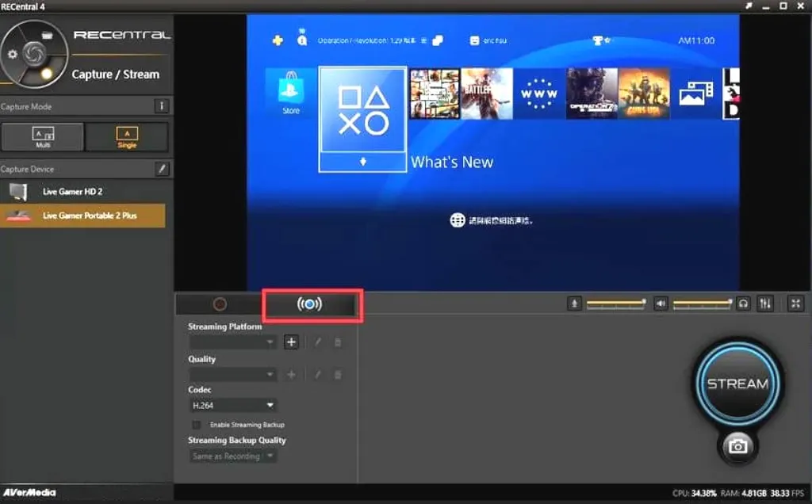Open the Codec H.264 dropdown

[x=232, y=405]
